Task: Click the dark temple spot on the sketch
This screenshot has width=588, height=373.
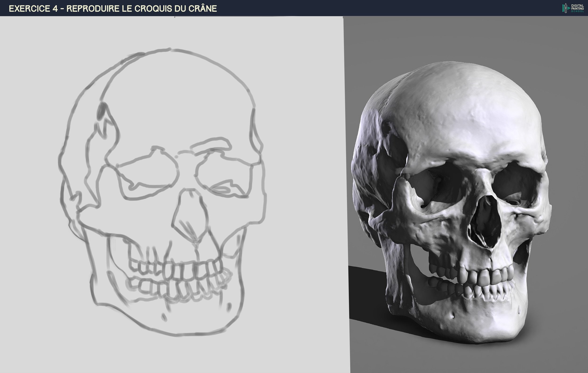Action: click(102, 111)
